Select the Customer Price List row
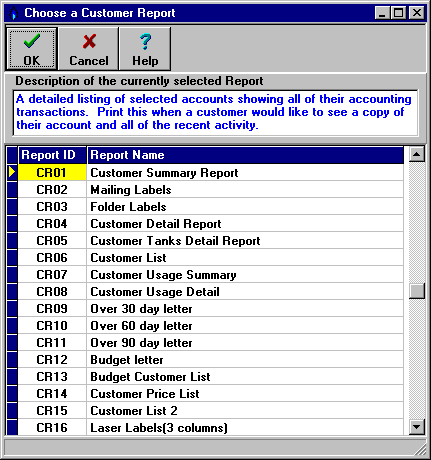This screenshot has height=460, width=431. tap(211, 394)
